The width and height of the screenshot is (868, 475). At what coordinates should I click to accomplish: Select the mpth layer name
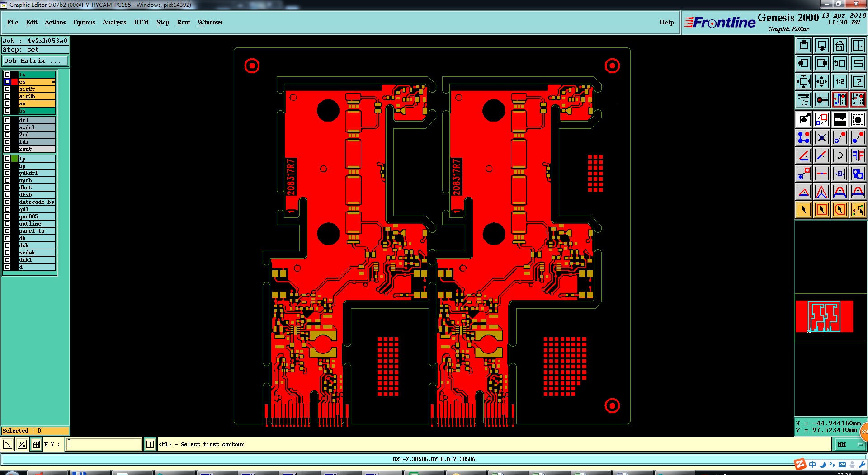point(37,180)
